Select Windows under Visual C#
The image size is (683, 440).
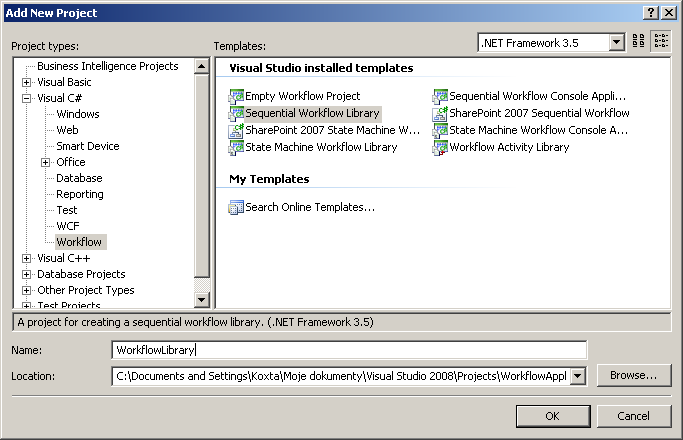[x=78, y=114]
